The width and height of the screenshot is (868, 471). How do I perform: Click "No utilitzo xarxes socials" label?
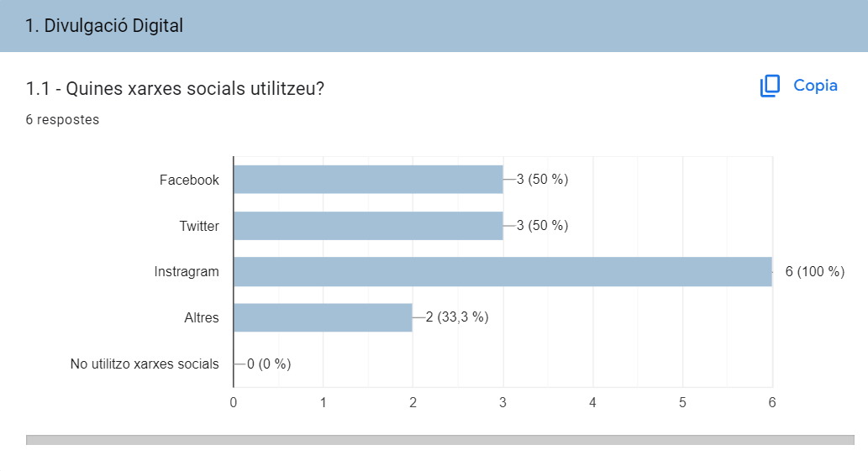click(145, 364)
